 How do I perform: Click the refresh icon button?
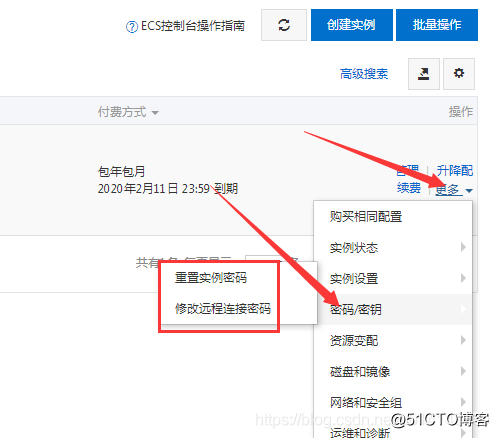[284, 25]
